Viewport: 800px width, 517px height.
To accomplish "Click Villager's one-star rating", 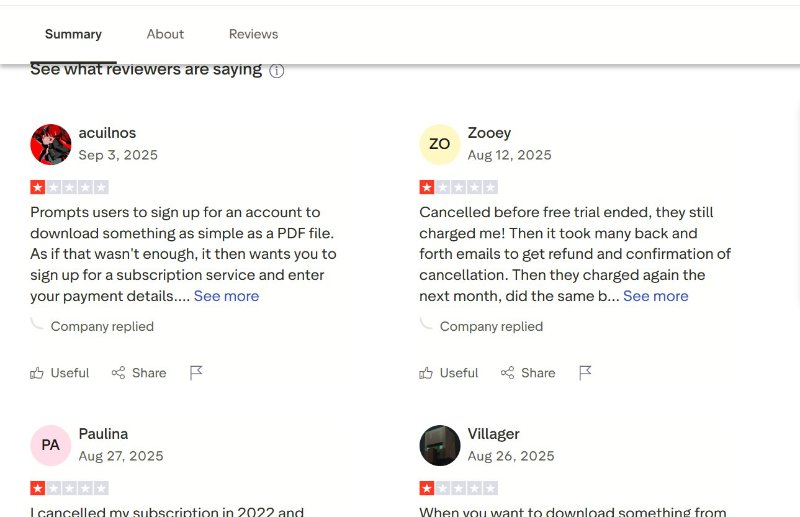I will coord(459,488).
